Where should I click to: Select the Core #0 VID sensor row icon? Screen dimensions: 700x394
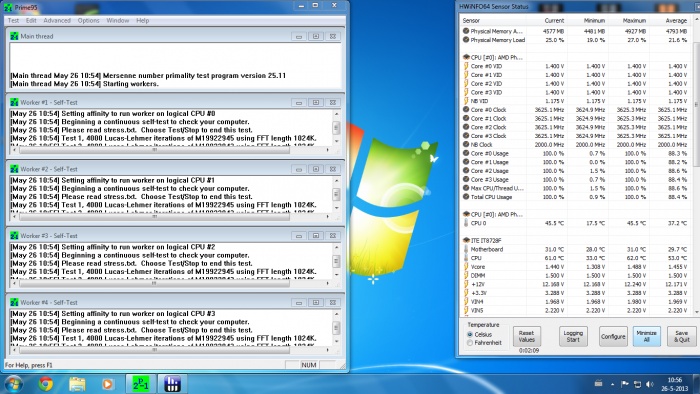pos(466,66)
